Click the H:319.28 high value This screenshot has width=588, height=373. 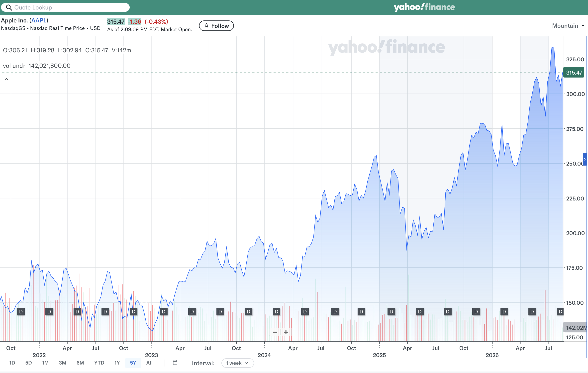pos(42,50)
